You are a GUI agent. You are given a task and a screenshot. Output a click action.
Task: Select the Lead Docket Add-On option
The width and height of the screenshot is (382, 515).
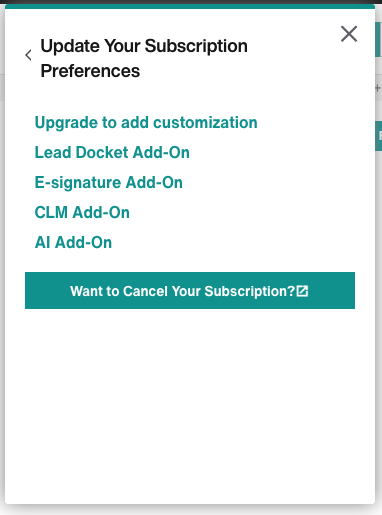click(112, 152)
